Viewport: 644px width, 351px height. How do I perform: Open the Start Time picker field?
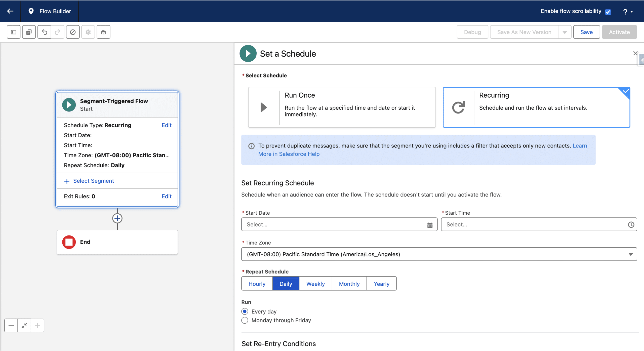538,224
